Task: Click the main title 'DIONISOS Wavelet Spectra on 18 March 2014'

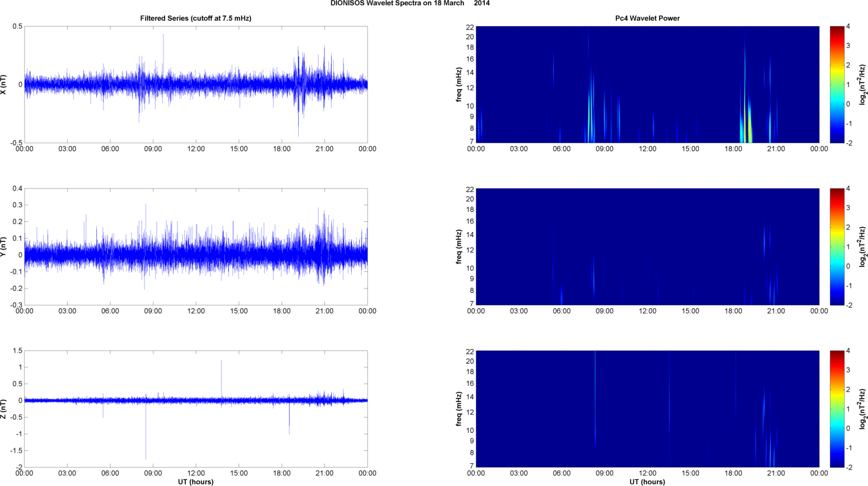Action: [410, 3]
